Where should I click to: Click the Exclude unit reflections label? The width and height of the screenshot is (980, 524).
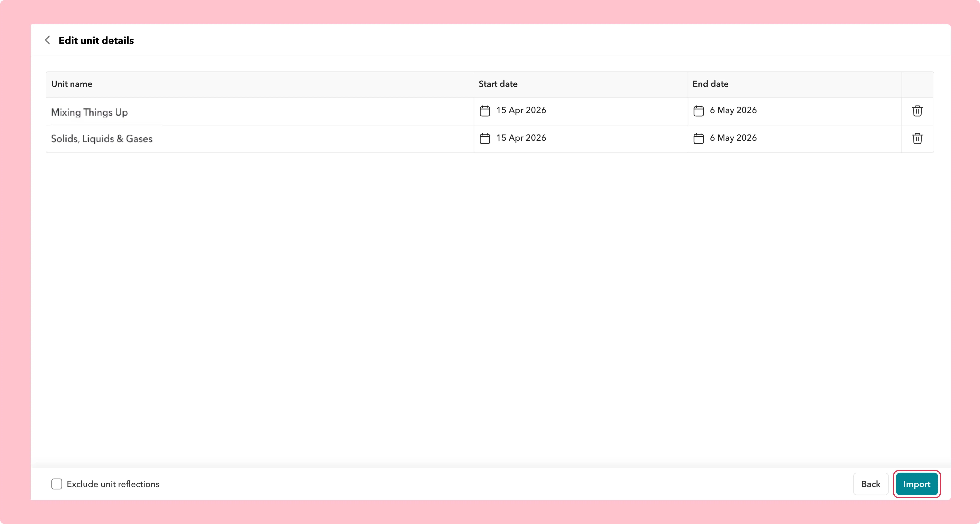tap(113, 484)
